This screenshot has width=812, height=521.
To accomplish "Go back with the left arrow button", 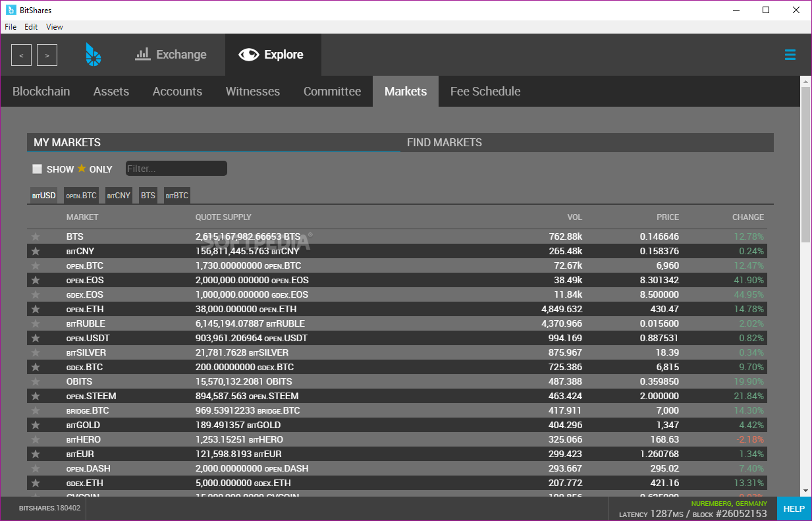I will [21, 55].
